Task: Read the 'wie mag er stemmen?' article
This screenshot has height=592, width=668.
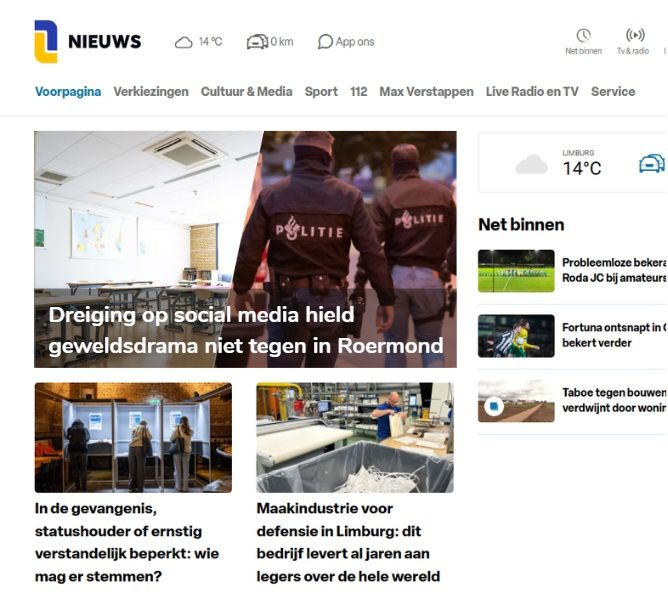Action: click(127, 542)
